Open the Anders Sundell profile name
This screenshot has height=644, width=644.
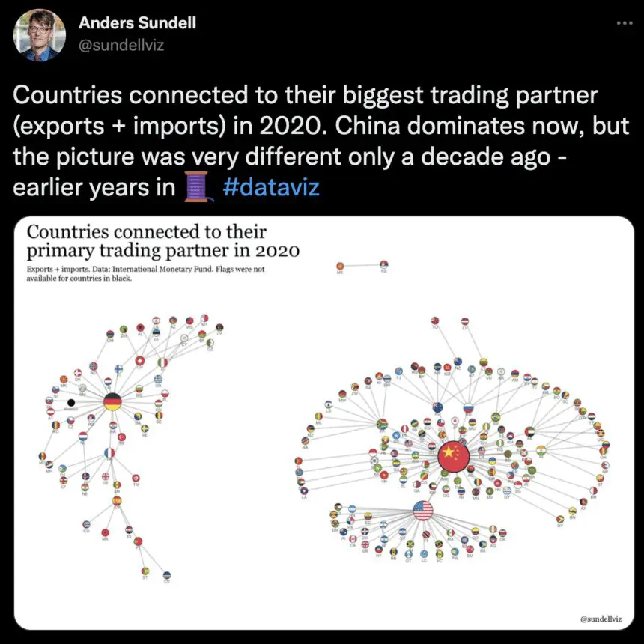[x=137, y=23]
